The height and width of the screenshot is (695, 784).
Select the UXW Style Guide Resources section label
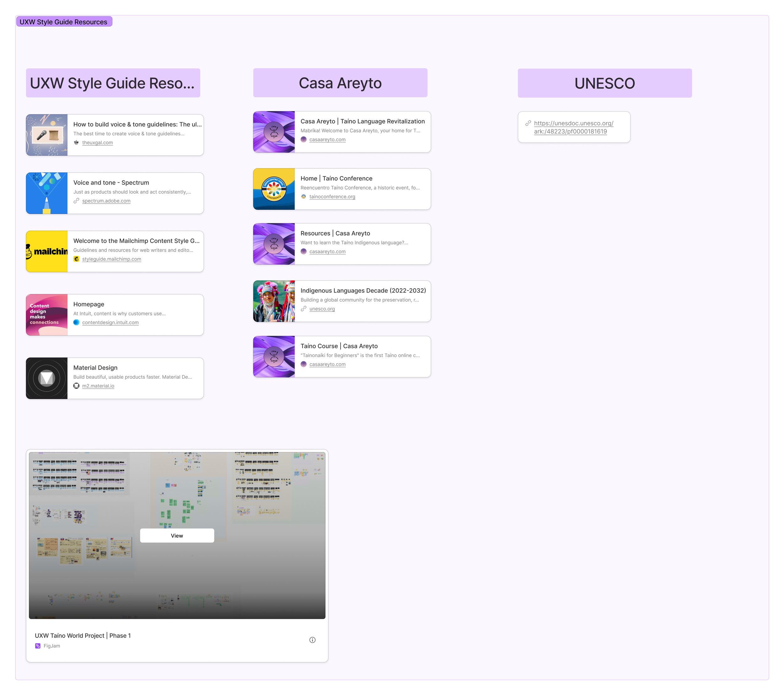tap(64, 22)
